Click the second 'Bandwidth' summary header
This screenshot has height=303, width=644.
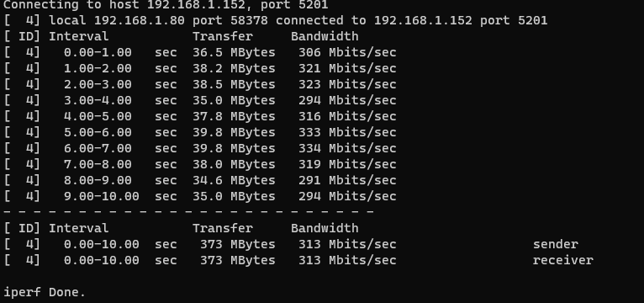tap(325, 228)
